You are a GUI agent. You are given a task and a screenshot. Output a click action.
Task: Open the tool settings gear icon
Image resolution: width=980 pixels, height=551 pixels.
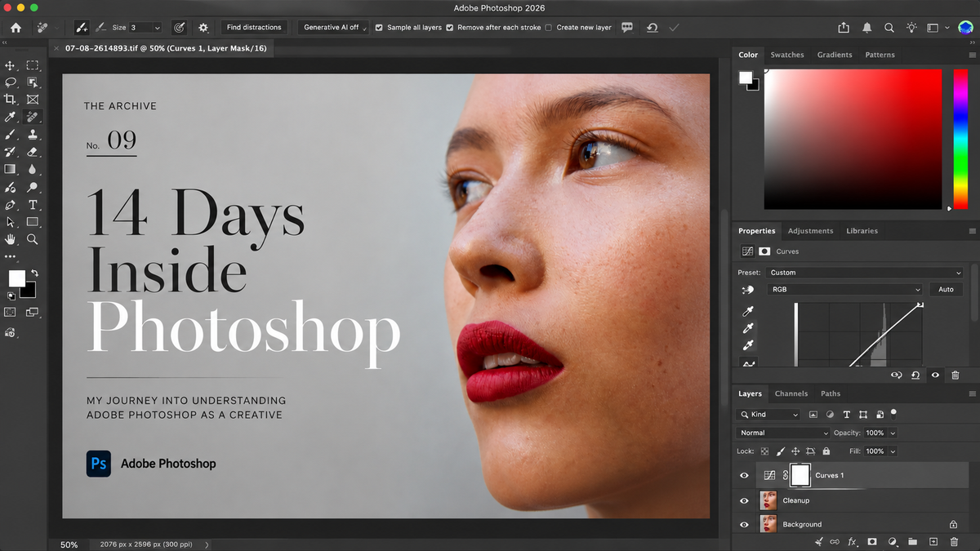(x=203, y=28)
